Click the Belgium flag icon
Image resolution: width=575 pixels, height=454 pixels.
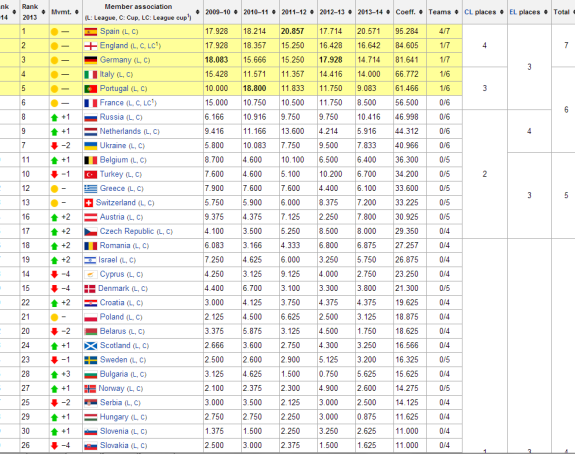pyautogui.click(x=91, y=161)
